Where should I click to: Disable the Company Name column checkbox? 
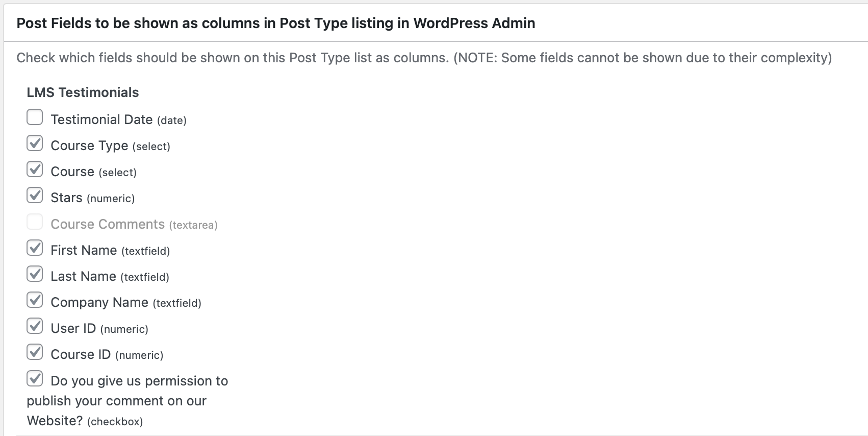click(x=35, y=300)
